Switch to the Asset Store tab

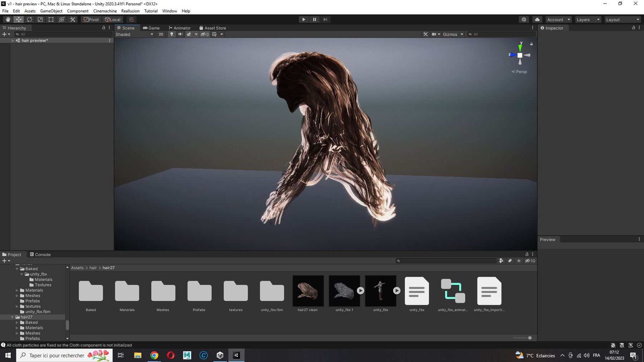click(213, 28)
